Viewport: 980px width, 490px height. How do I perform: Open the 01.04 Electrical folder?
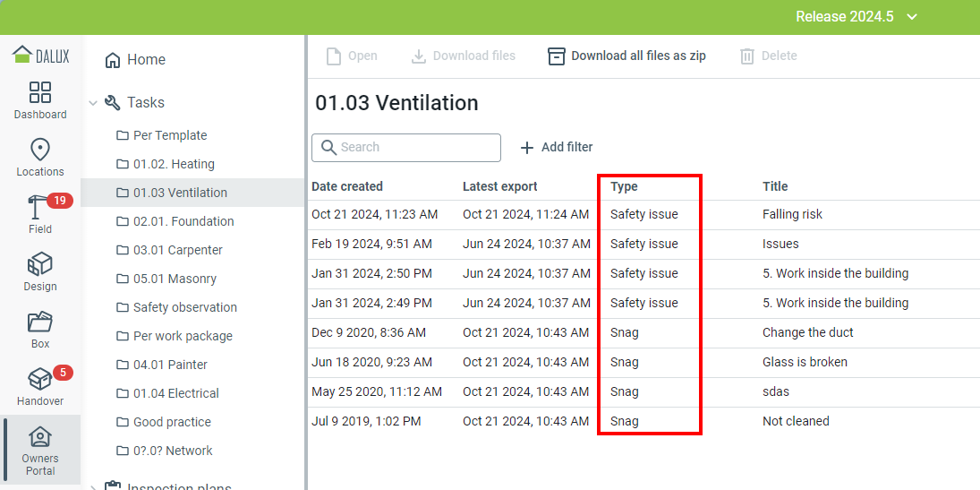(175, 393)
